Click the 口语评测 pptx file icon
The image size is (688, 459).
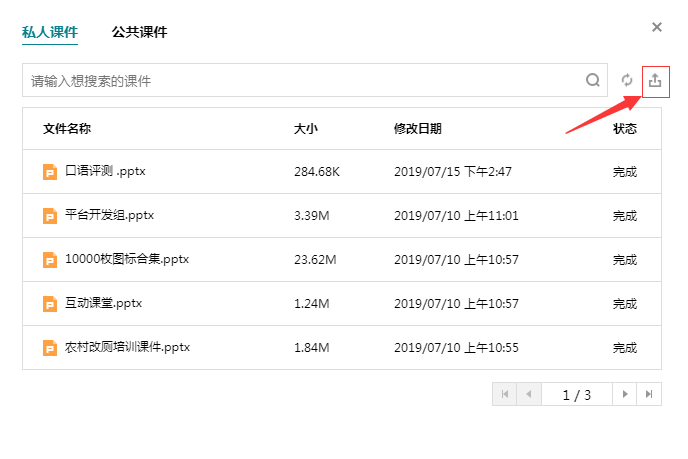tap(50, 172)
